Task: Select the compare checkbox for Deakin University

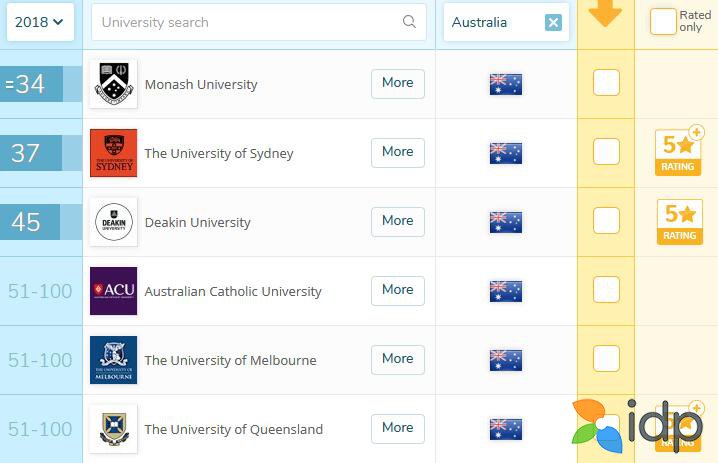Action: (606, 221)
